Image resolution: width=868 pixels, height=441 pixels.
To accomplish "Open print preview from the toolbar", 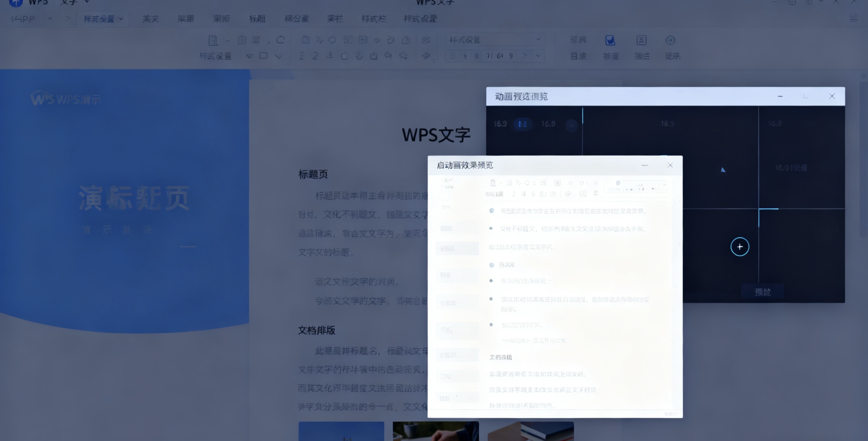I will pos(213,40).
